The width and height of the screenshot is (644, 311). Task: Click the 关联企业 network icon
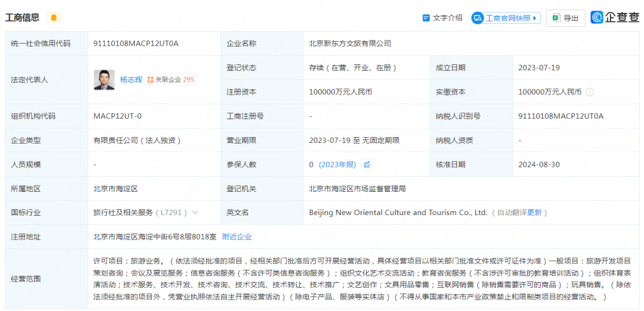coord(150,80)
